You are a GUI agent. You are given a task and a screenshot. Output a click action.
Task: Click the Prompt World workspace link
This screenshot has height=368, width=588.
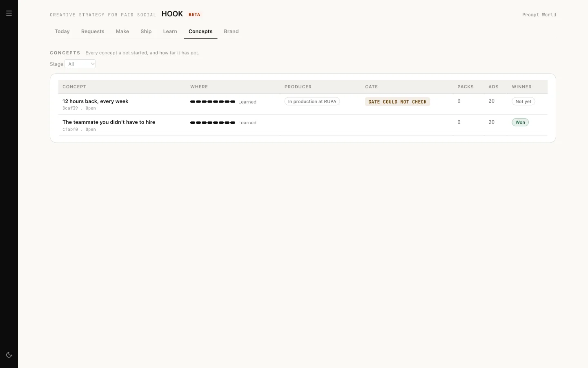(539, 15)
